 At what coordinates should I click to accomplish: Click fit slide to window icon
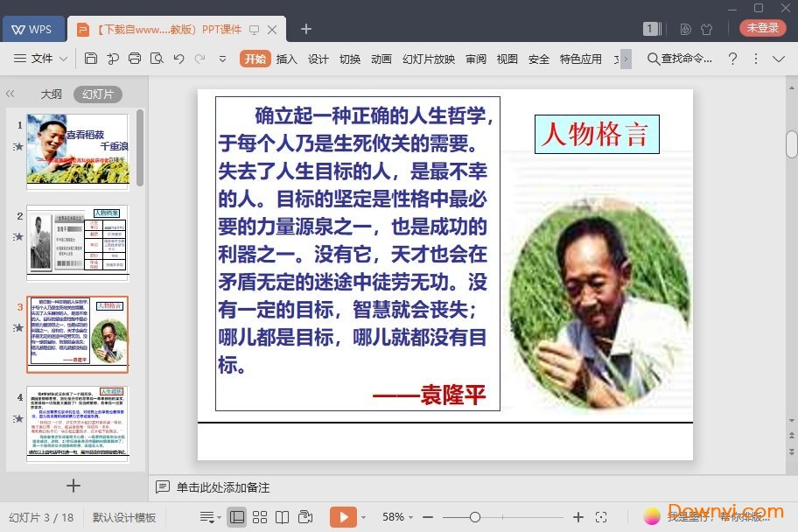(601, 517)
